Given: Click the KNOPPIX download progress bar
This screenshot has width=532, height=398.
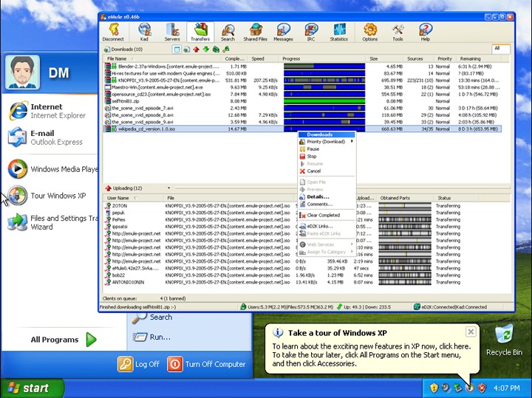Looking at the screenshot, I should 324,80.
